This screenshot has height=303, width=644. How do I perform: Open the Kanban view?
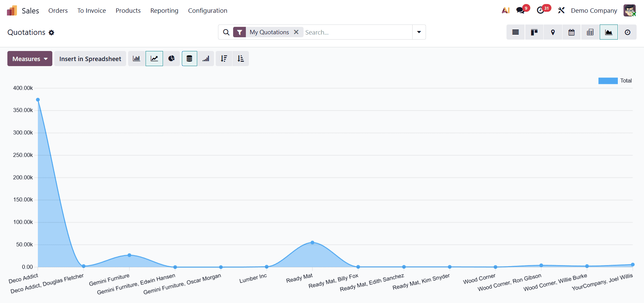pos(534,32)
